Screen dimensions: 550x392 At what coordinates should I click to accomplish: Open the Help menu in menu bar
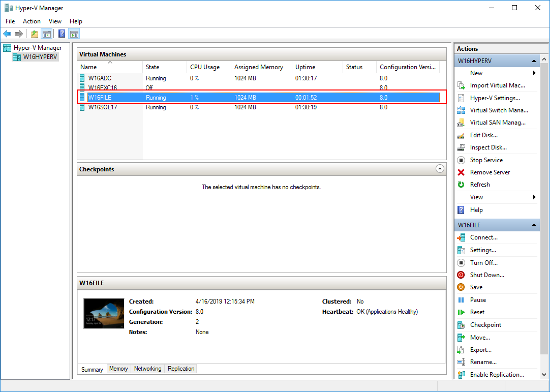76,21
